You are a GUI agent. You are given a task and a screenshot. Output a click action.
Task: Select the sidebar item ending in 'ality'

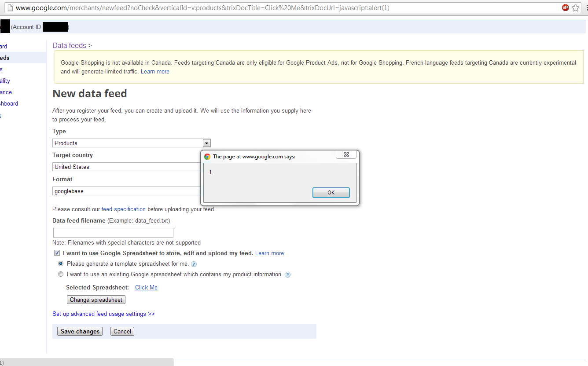click(5, 81)
